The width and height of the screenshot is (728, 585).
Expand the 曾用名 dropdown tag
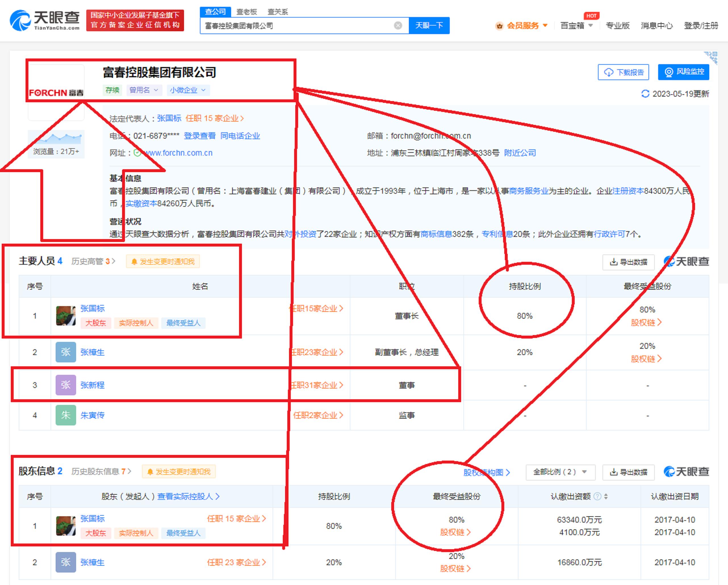pos(144,90)
